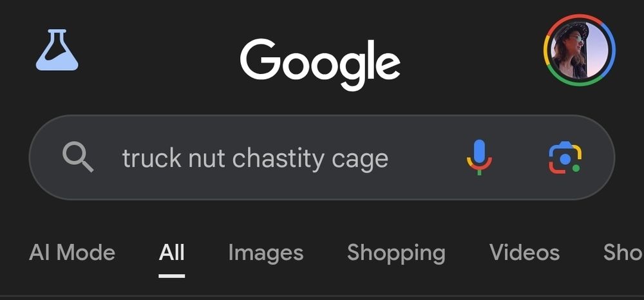Place cursor on the word 'truck' in query
This screenshot has height=300, width=644.
(151, 158)
